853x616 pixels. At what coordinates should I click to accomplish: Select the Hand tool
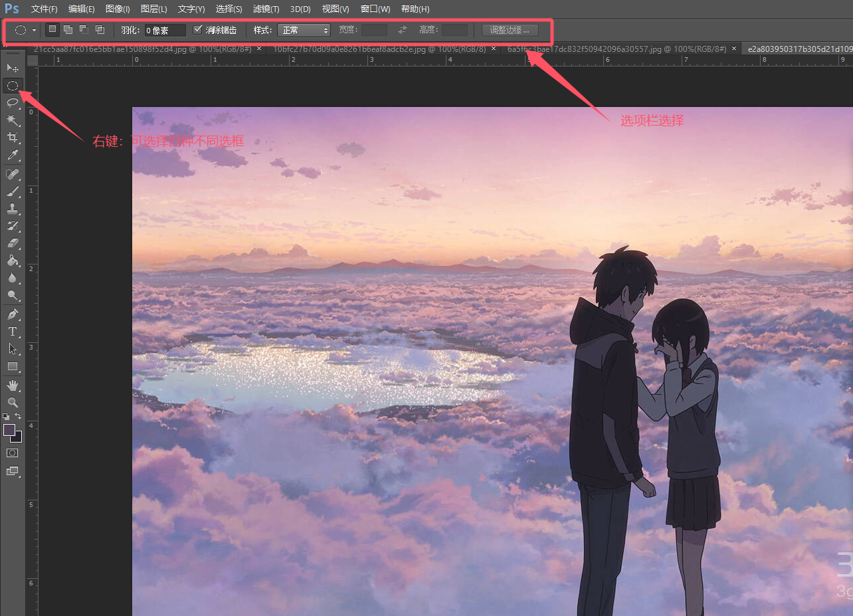pyautogui.click(x=13, y=385)
